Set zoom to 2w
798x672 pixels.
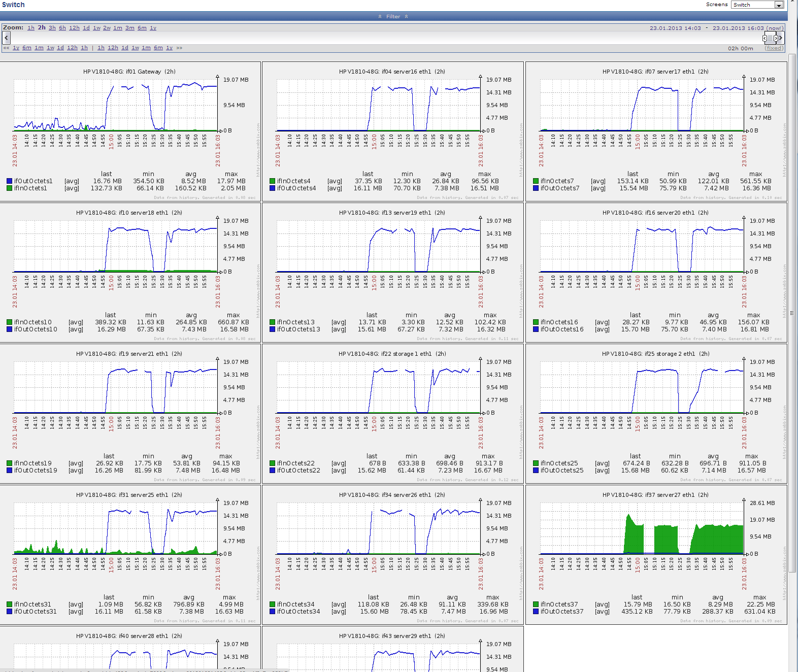click(x=107, y=28)
